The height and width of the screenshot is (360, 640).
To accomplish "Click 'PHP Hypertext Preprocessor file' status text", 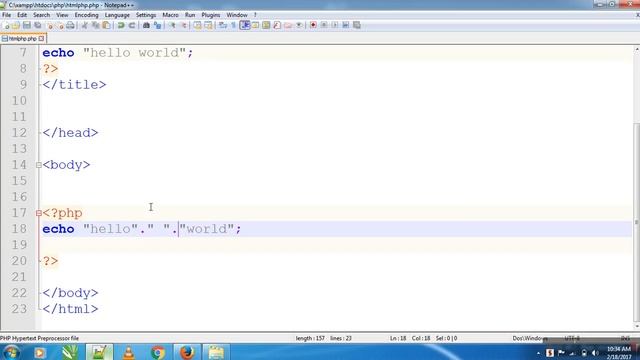I will tap(40, 338).
